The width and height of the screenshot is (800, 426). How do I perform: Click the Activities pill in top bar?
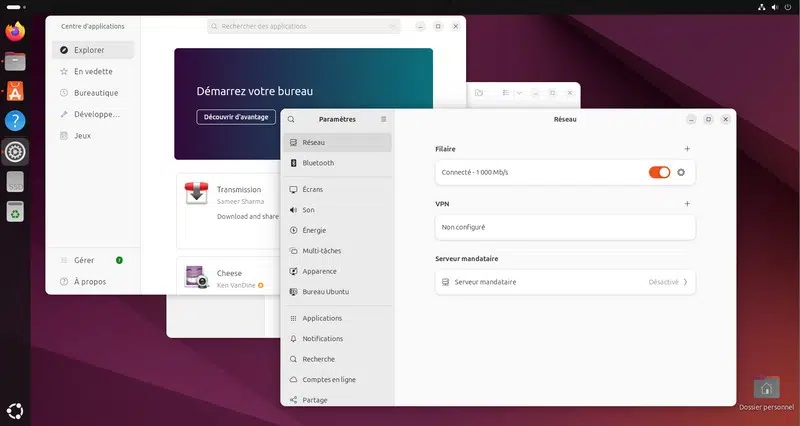point(16,7)
